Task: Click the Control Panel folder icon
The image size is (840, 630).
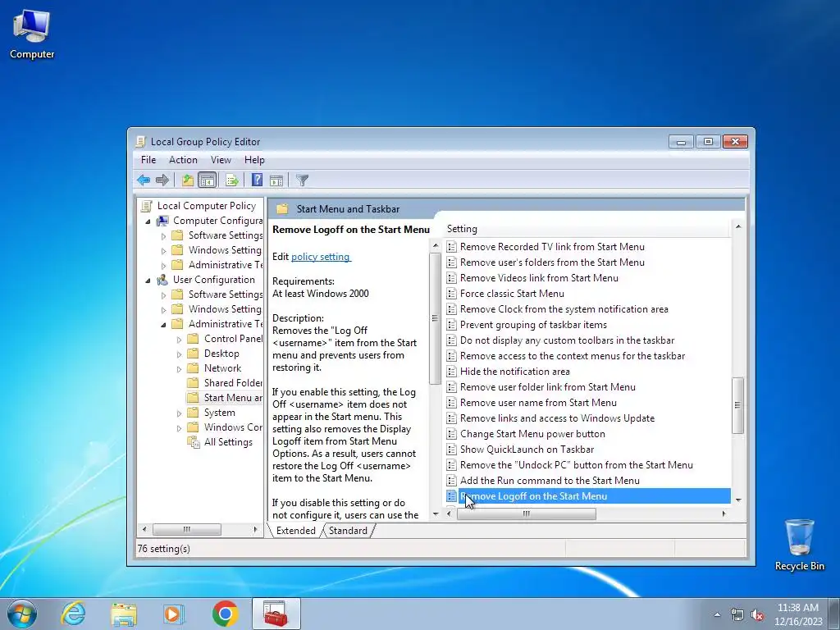Action: pos(193,339)
